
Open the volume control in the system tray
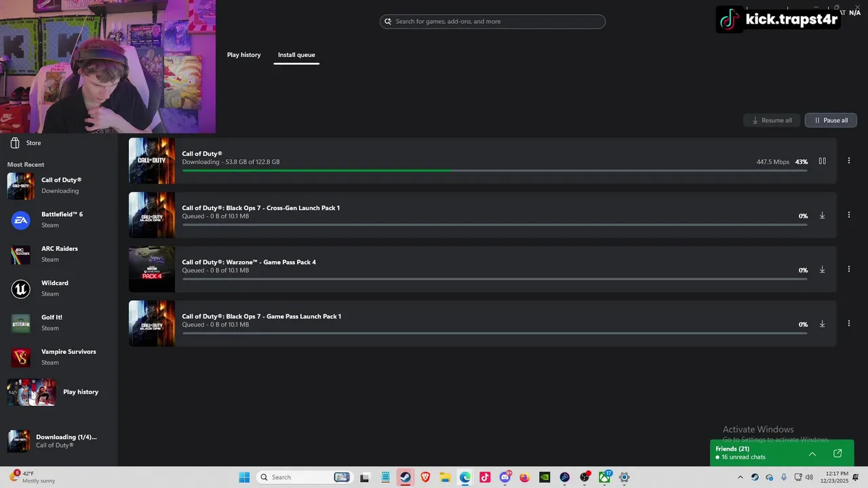[809, 477]
